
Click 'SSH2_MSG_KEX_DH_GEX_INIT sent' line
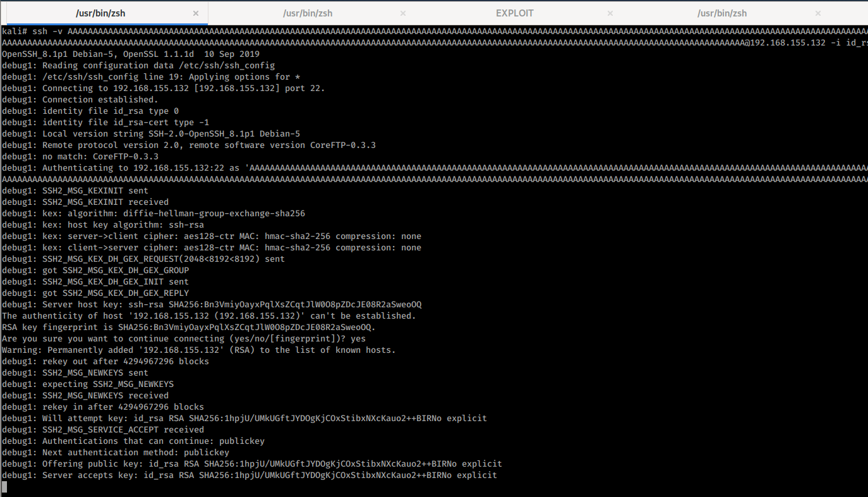pyautogui.click(x=95, y=281)
